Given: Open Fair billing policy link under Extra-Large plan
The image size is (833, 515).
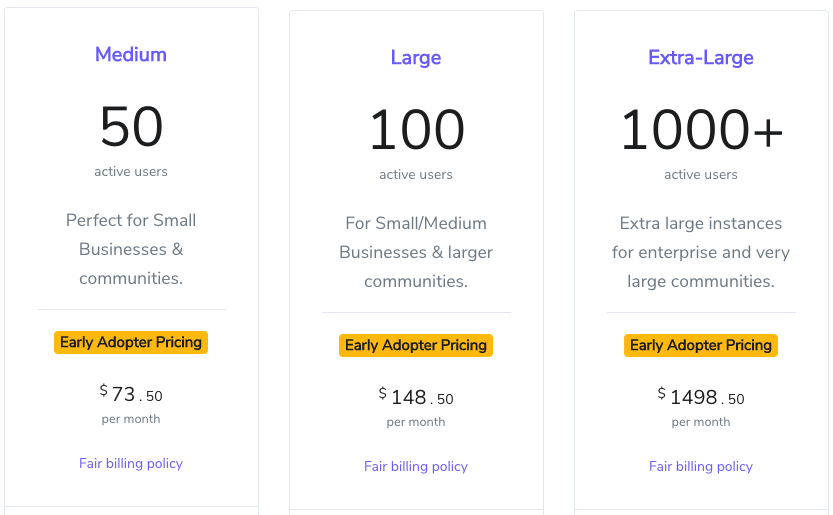Looking at the screenshot, I should coord(701,467).
